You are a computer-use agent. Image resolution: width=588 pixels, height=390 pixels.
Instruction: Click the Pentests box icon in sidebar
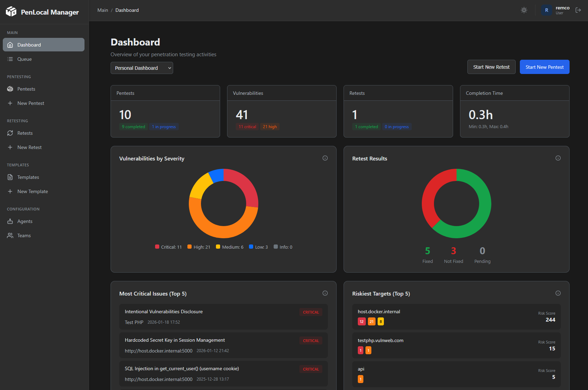10,89
